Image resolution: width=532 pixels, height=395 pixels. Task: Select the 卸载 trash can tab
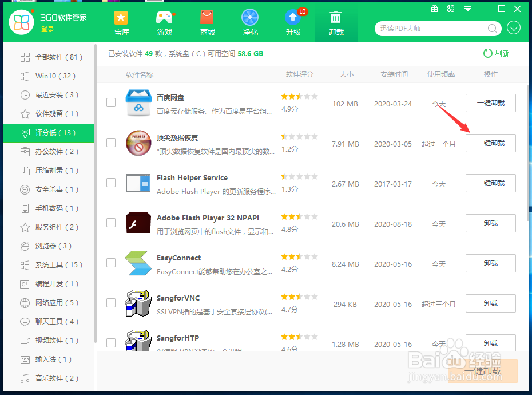(x=336, y=23)
